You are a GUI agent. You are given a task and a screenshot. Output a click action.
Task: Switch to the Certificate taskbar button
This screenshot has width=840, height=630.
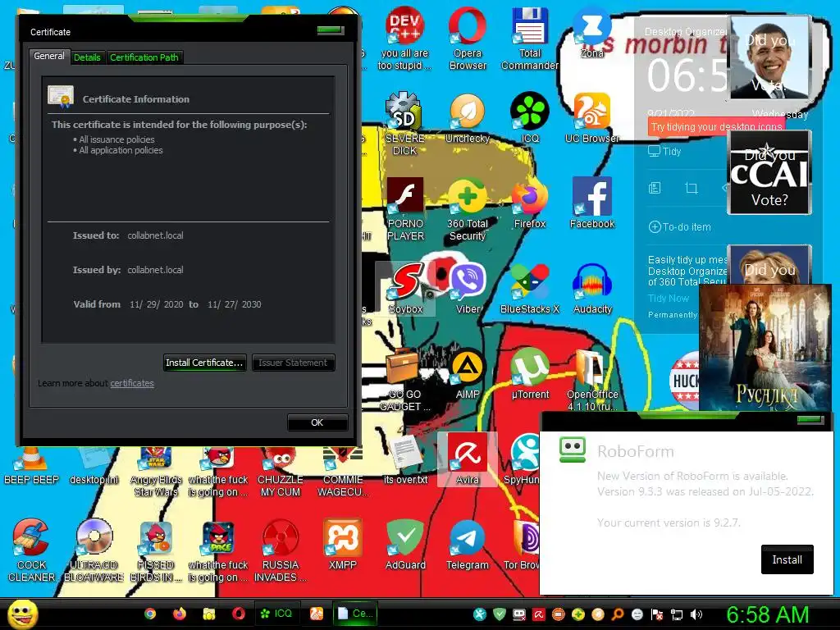click(355, 614)
